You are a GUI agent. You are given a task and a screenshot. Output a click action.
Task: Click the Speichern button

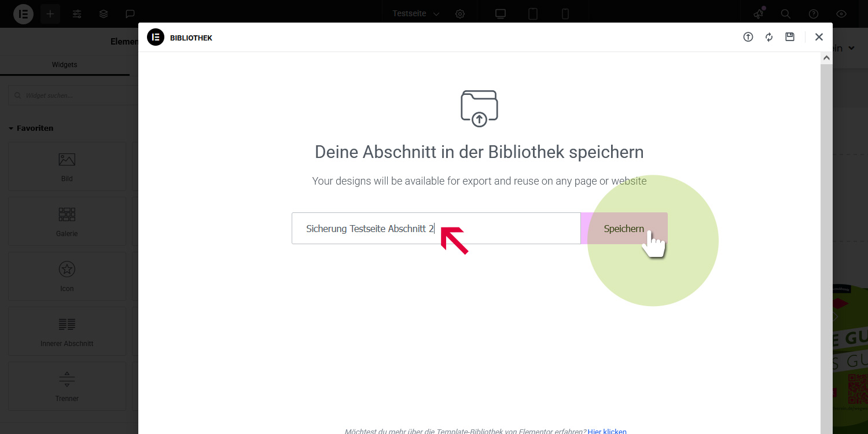pyautogui.click(x=624, y=229)
